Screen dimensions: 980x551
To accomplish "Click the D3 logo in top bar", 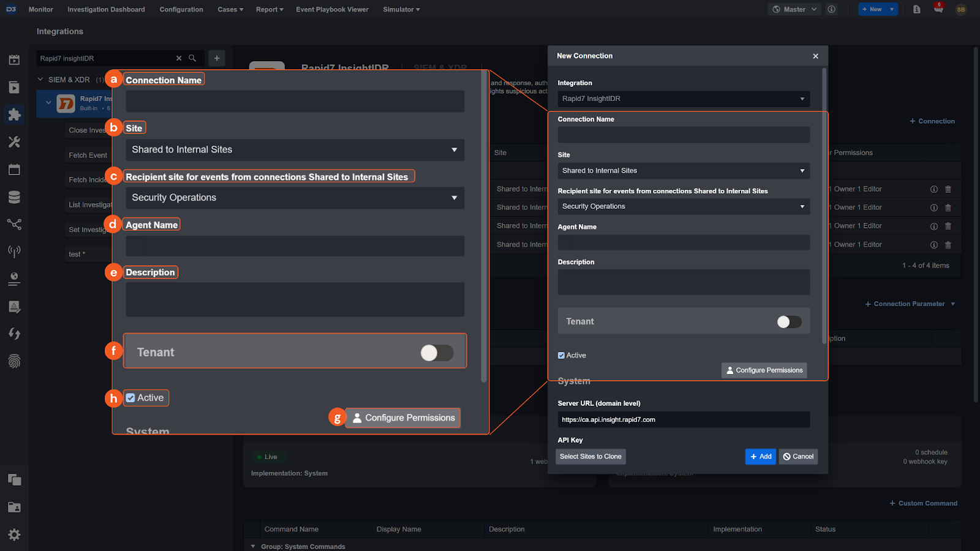I will pyautogui.click(x=11, y=9).
